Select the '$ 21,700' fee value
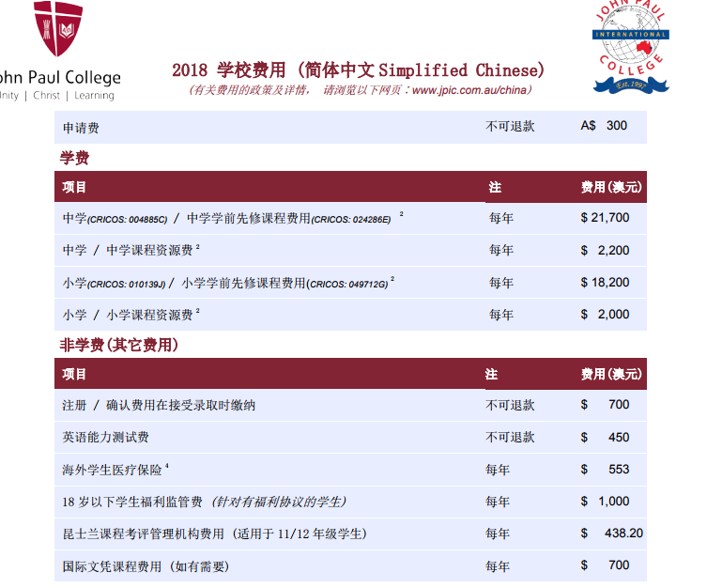Screen dimensions: 707x588 tap(605, 218)
